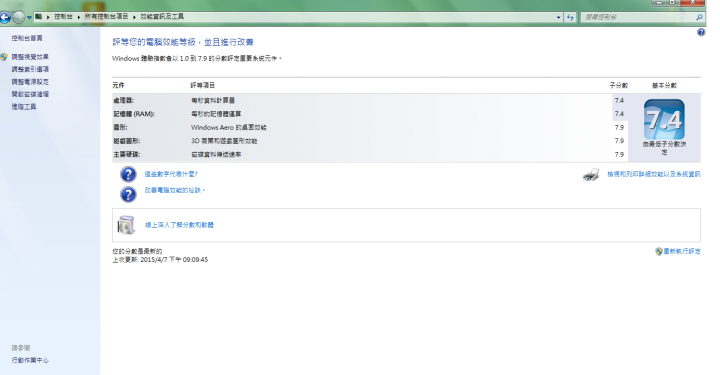Open help via the blue question mark icon at top right

click(x=701, y=32)
